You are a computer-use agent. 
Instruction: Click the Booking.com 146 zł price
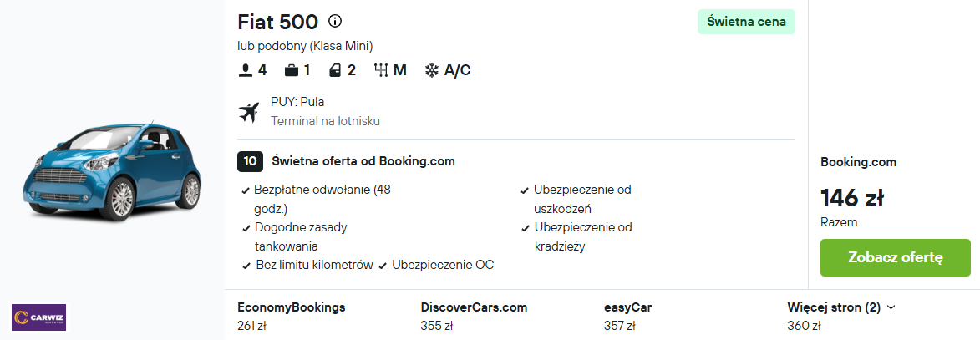tap(852, 199)
